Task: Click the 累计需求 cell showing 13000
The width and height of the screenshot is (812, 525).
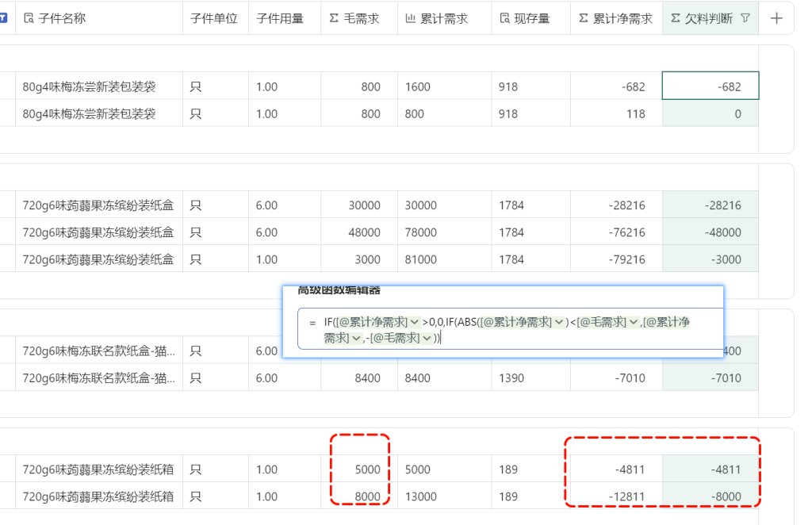Action: tap(444, 496)
